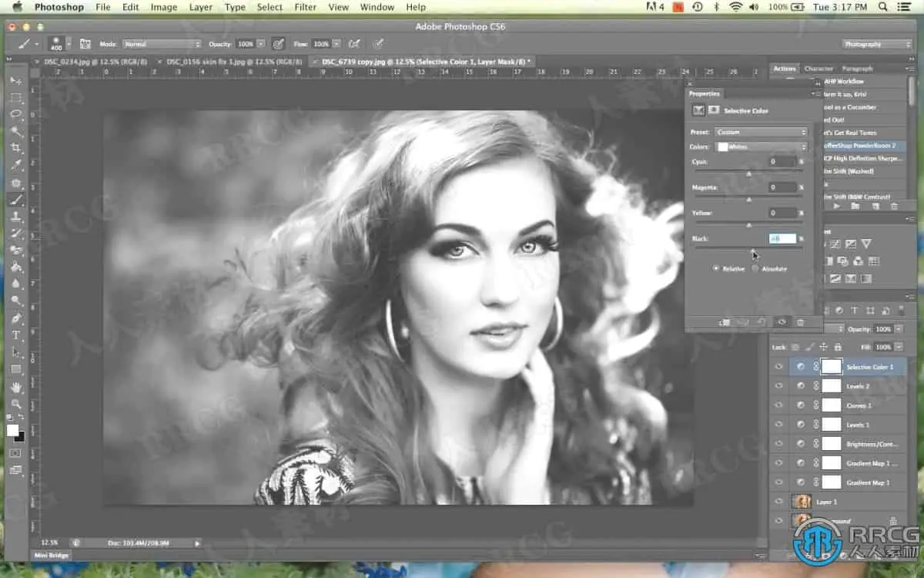Image resolution: width=924 pixels, height=578 pixels.
Task: Select the Zoom tool
Action: point(16,404)
